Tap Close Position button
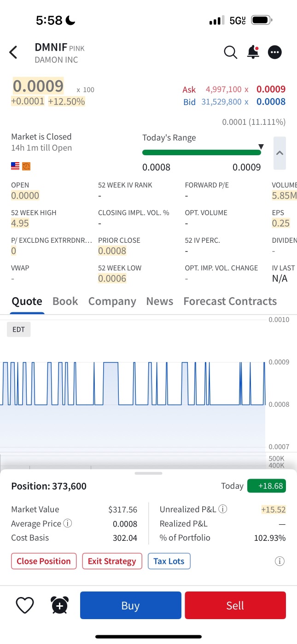Image resolution: width=297 pixels, height=644 pixels. (x=44, y=561)
